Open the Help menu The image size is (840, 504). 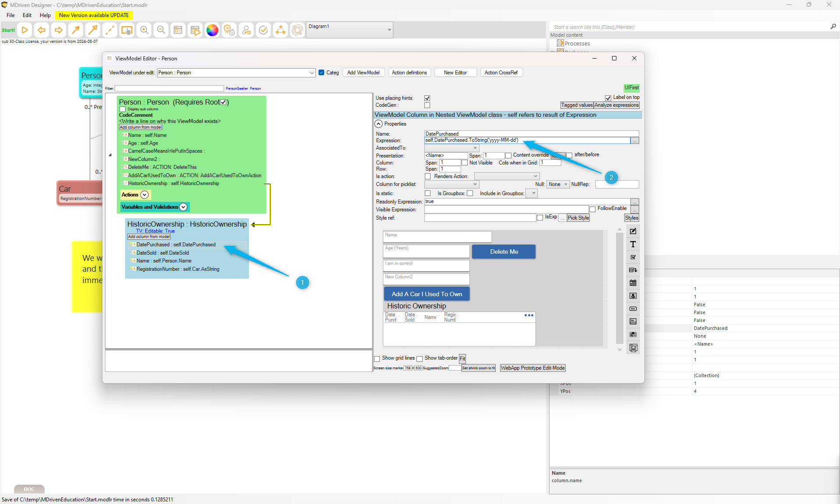pos(45,15)
